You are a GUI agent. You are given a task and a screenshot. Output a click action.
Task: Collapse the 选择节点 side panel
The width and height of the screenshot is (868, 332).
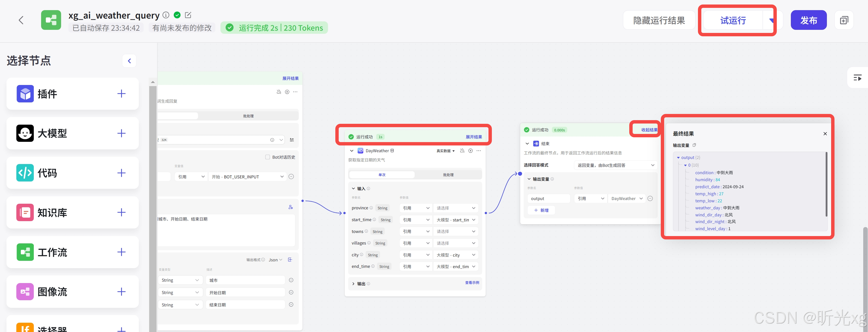pos(129,61)
